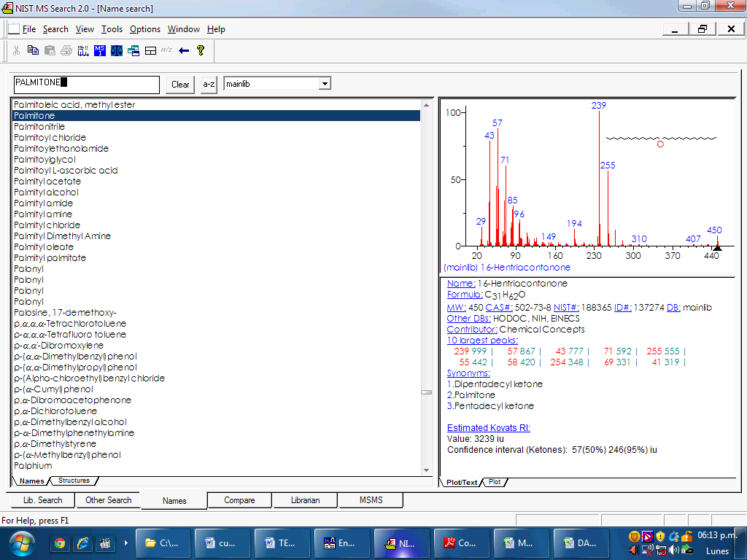Click the name list scroll-up arrow

[426, 105]
